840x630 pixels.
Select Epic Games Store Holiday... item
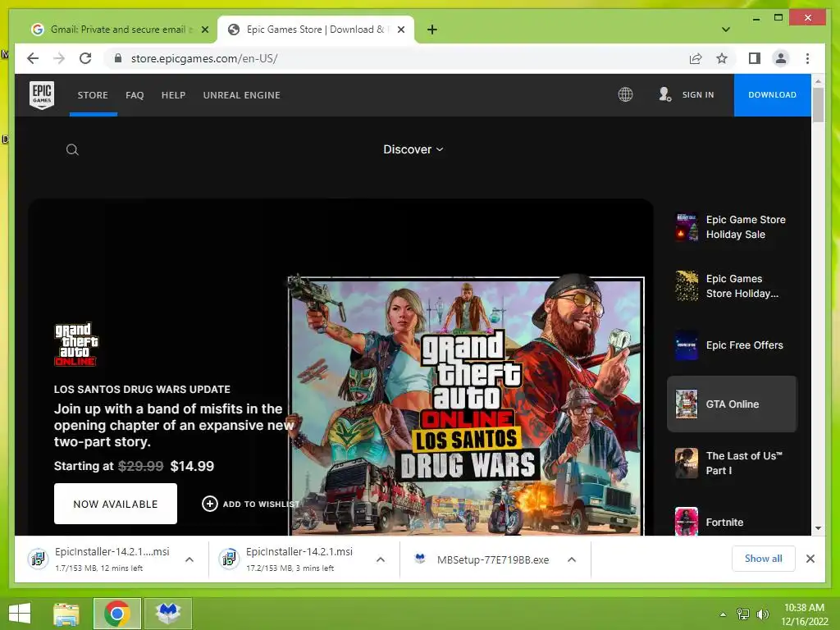pos(732,286)
